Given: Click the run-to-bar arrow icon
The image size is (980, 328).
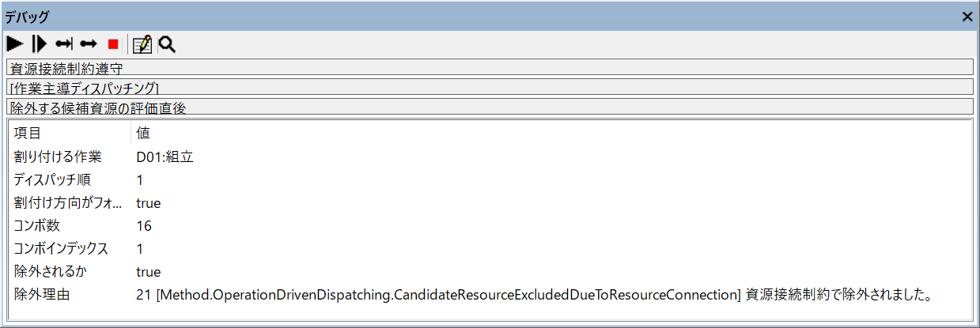Looking at the screenshot, I should coord(64,44).
